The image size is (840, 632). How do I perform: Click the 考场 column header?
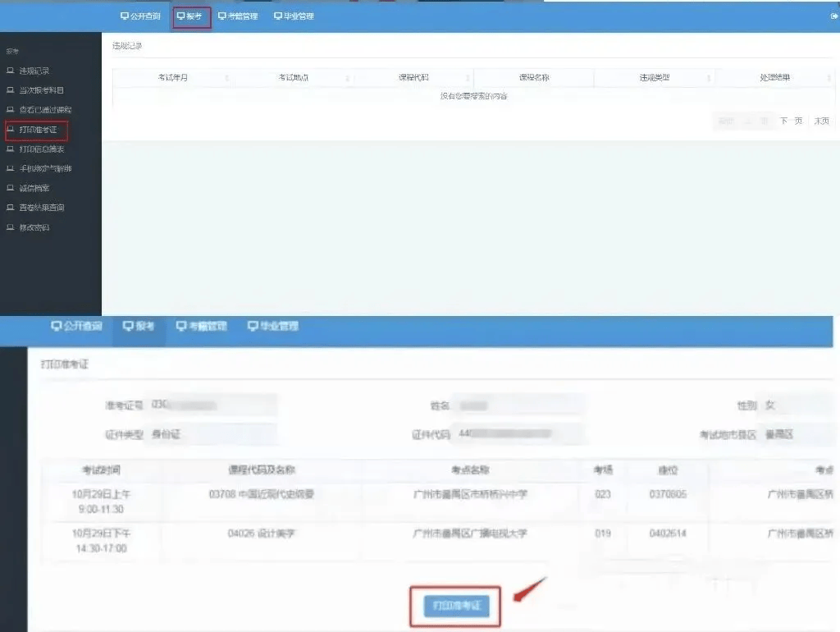coord(603,470)
